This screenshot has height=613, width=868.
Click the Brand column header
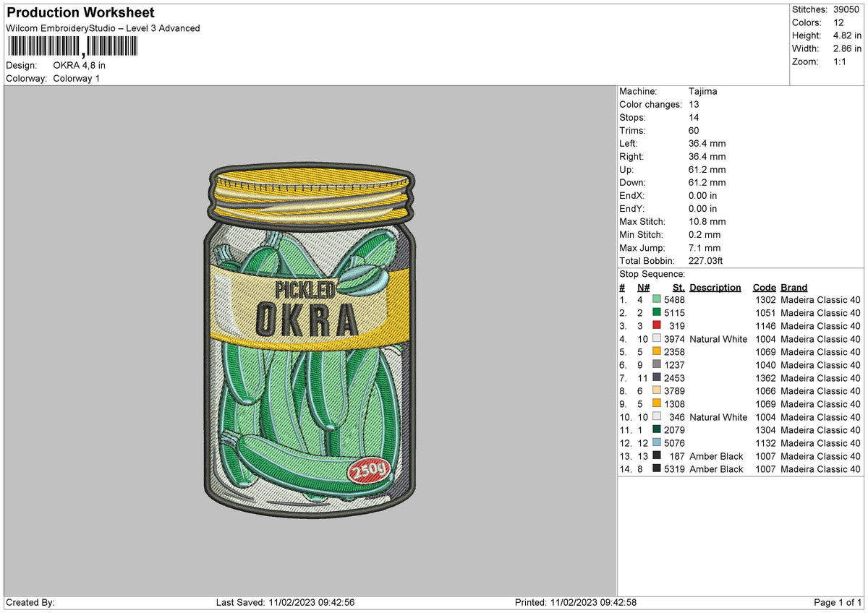(x=793, y=287)
